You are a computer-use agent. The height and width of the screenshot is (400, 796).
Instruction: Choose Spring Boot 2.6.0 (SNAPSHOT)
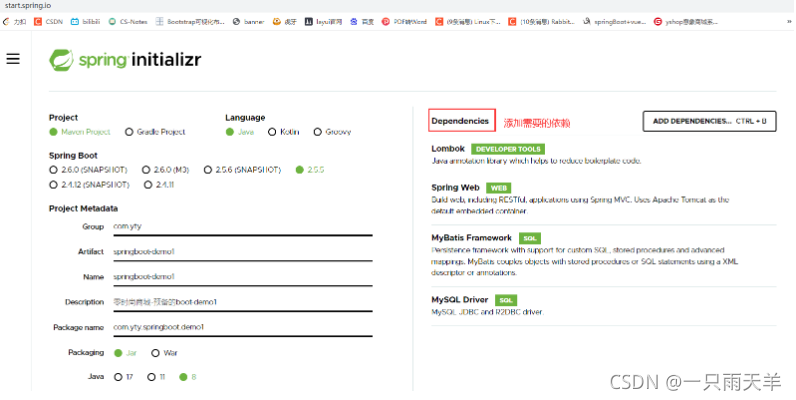[88, 170]
